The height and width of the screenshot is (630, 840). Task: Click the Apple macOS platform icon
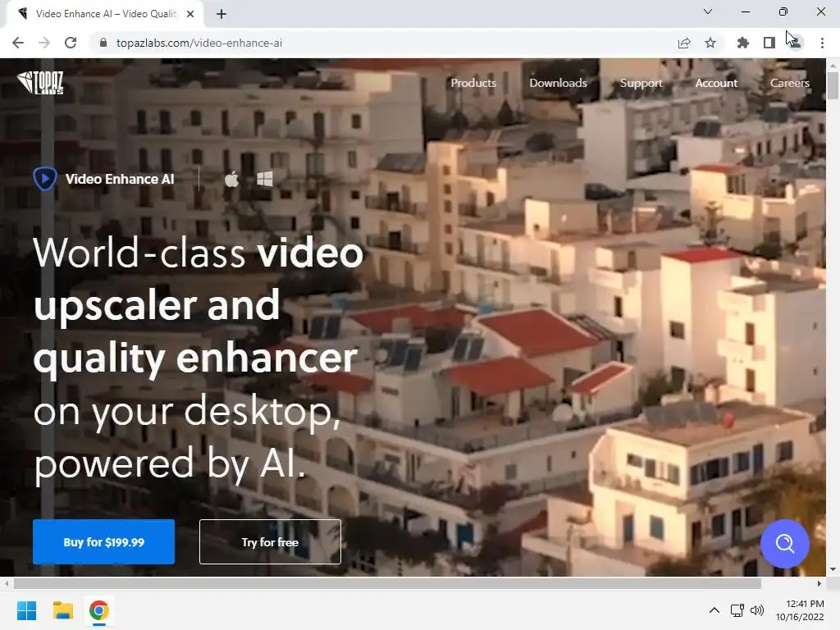point(231,179)
